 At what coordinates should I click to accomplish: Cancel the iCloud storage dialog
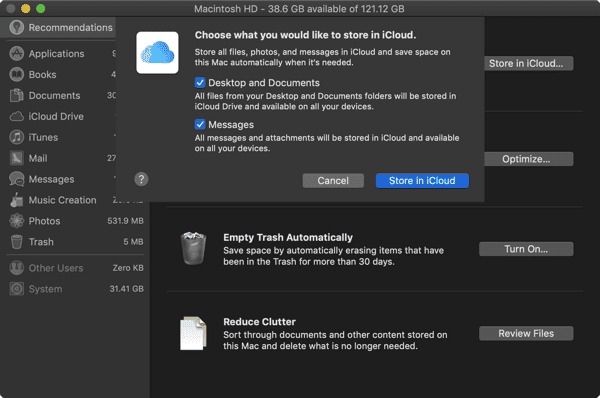coord(333,181)
